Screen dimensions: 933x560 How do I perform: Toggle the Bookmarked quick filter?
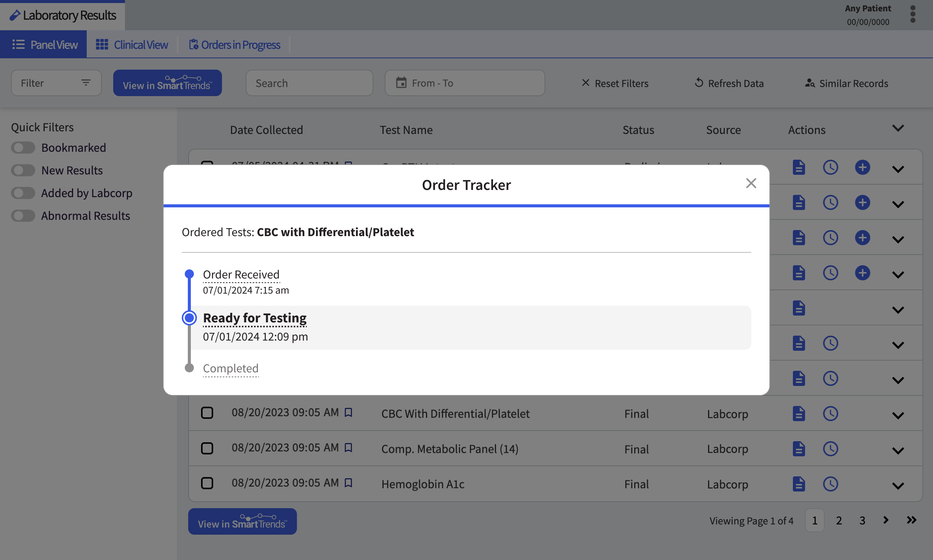[x=23, y=148]
